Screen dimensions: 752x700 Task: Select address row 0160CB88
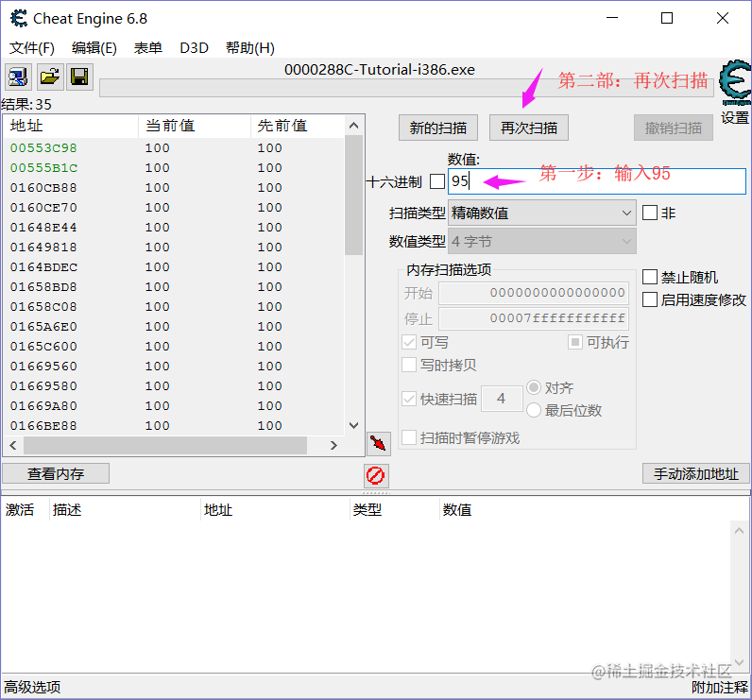coord(174,188)
